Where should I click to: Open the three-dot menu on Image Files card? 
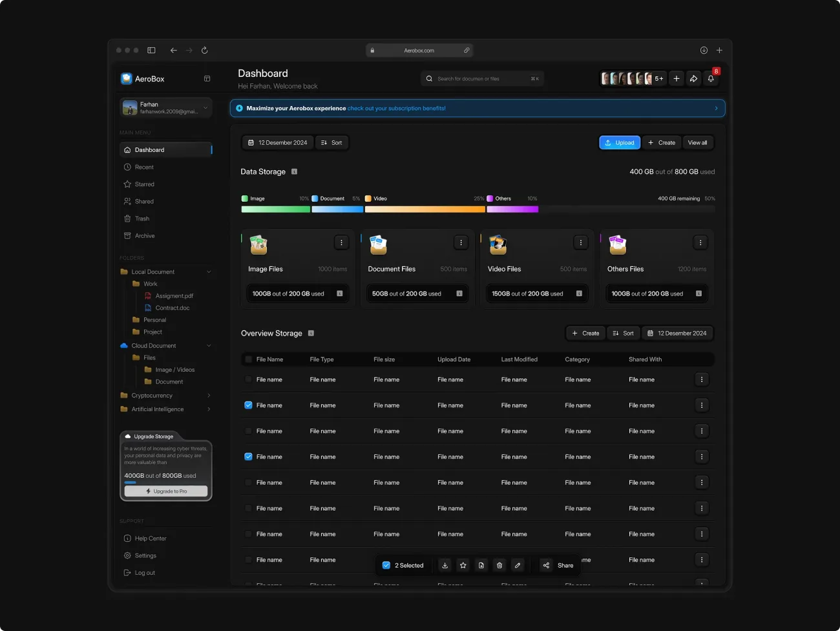pyautogui.click(x=341, y=242)
